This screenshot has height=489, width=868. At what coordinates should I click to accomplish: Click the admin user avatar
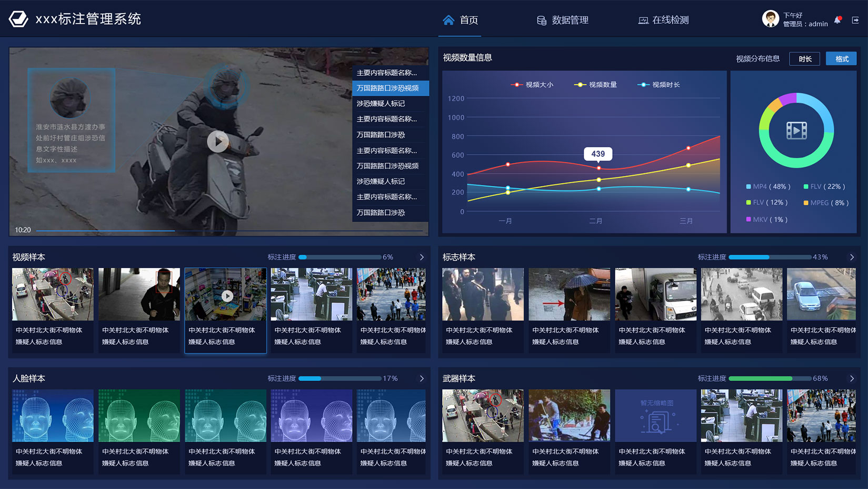point(771,19)
